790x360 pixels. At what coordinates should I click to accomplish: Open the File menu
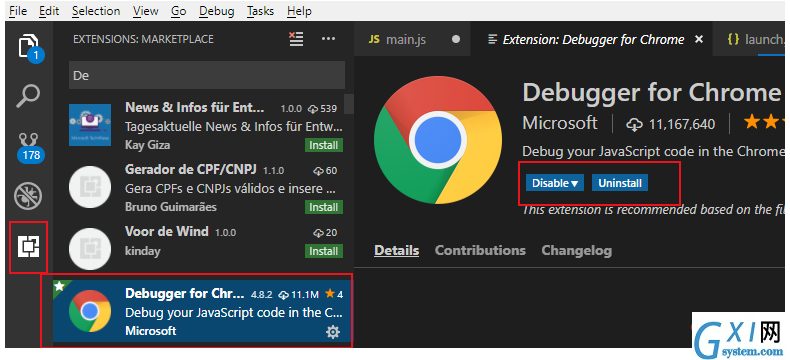coord(18,11)
